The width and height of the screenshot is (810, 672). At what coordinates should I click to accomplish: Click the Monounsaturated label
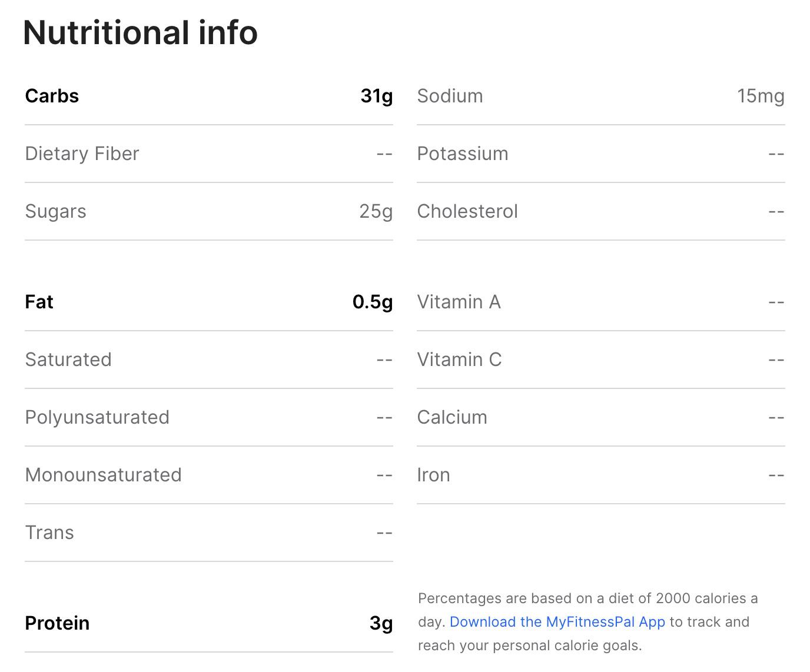click(x=103, y=475)
